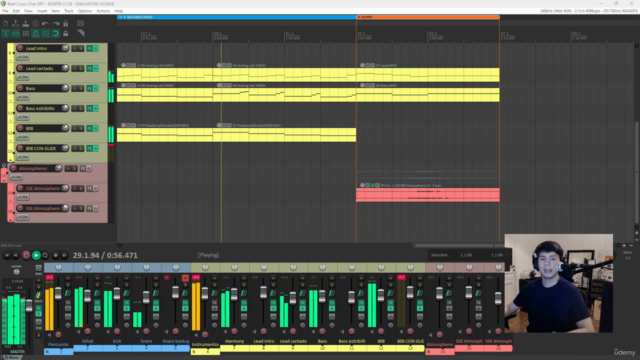640x360 pixels.
Task: Toggle envelope move with items icon
Action: [x=36, y=33]
